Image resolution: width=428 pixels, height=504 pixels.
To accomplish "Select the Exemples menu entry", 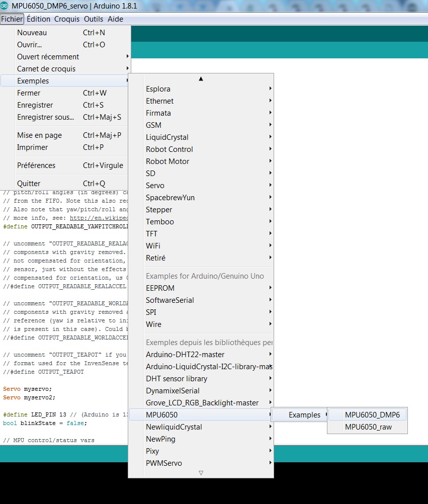I will click(x=65, y=80).
